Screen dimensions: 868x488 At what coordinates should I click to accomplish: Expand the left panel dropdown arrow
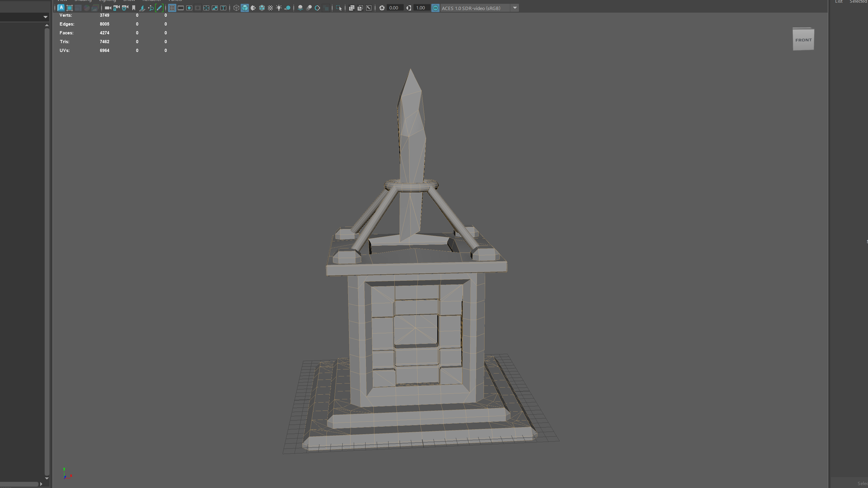(46, 17)
